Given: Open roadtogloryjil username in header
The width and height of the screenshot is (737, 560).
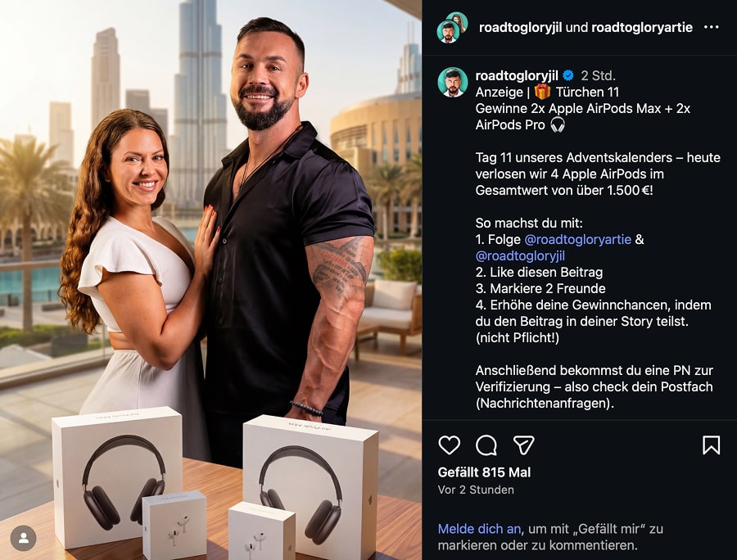Looking at the screenshot, I should (x=520, y=28).
